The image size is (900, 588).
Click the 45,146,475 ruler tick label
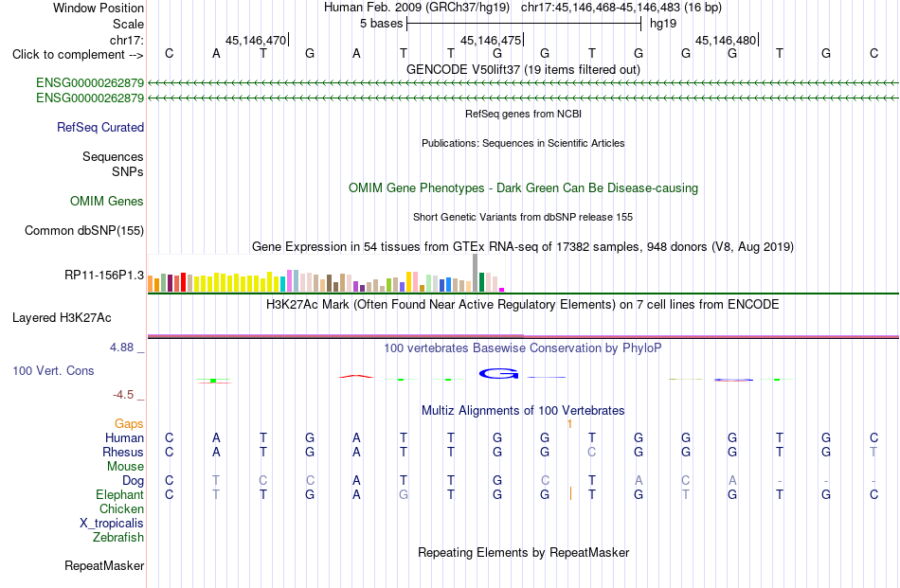pos(491,40)
